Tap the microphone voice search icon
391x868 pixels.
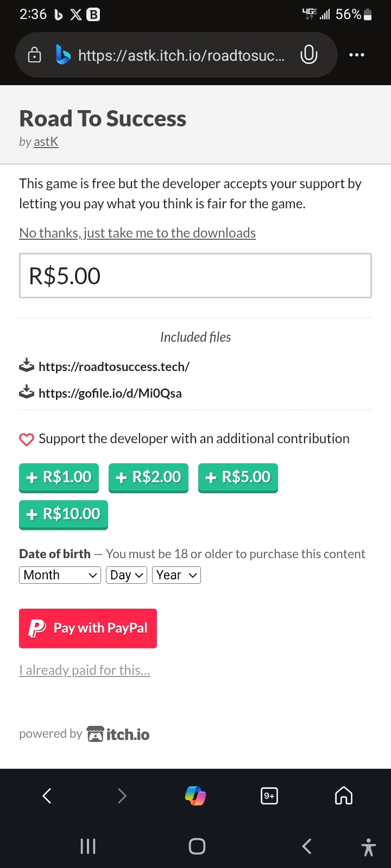tap(308, 54)
